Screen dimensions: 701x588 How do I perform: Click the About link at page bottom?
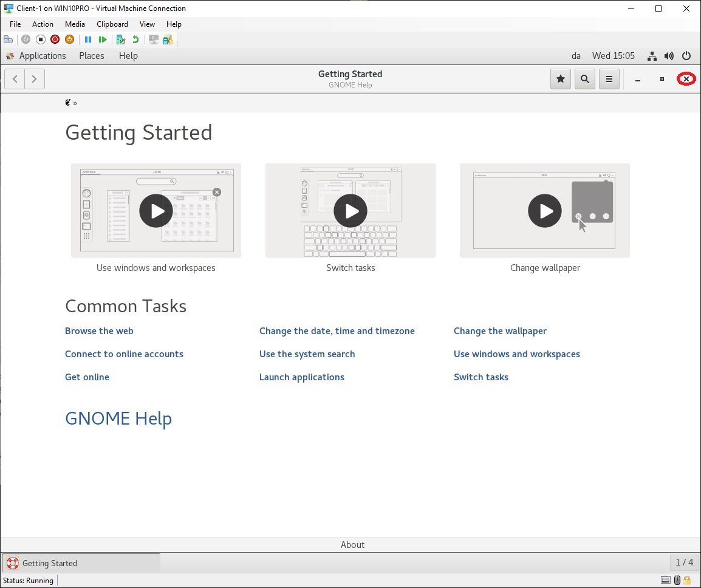click(353, 545)
